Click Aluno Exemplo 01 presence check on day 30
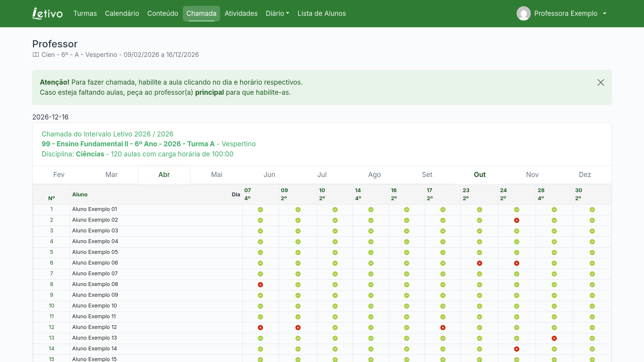644x362 pixels. tap(592, 210)
